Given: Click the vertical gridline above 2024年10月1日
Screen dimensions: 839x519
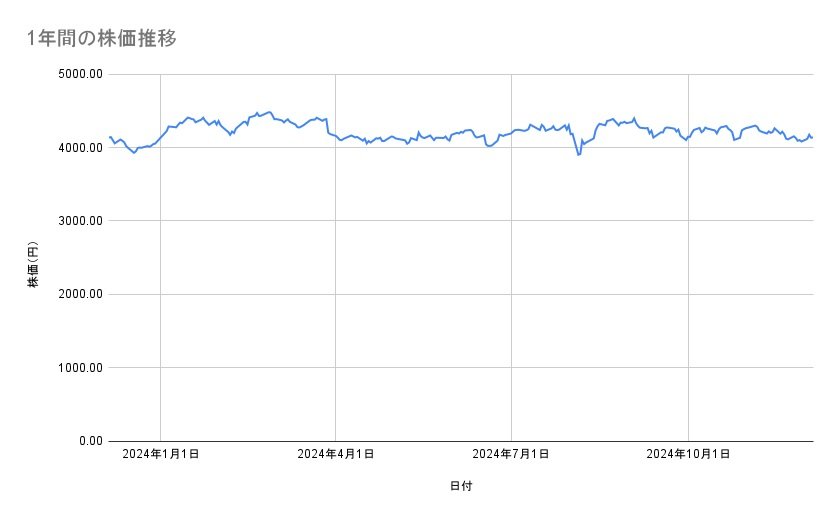Looking at the screenshot, I should tap(688, 300).
